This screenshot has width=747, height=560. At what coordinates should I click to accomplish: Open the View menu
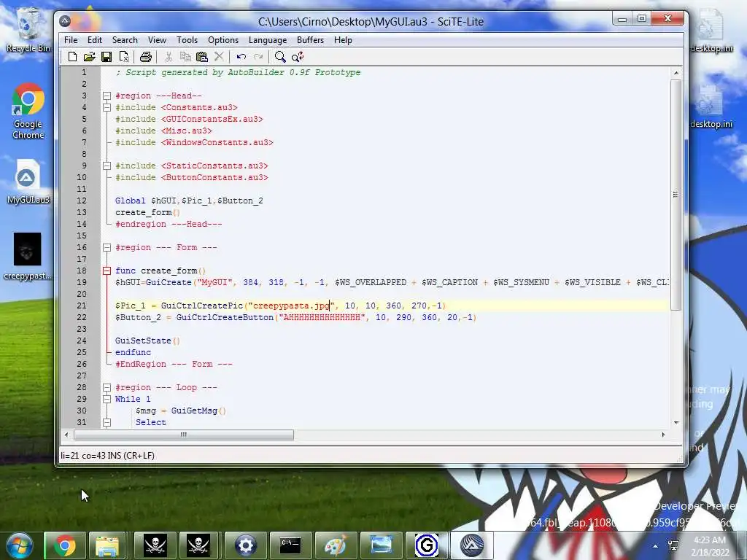click(157, 40)
